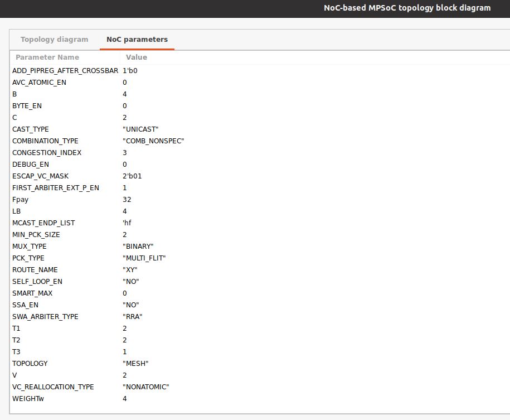The height and width of the screenshot is (420, 510).
Task: Switch to the Topology diagram tab
Action: tap(54, 39)
